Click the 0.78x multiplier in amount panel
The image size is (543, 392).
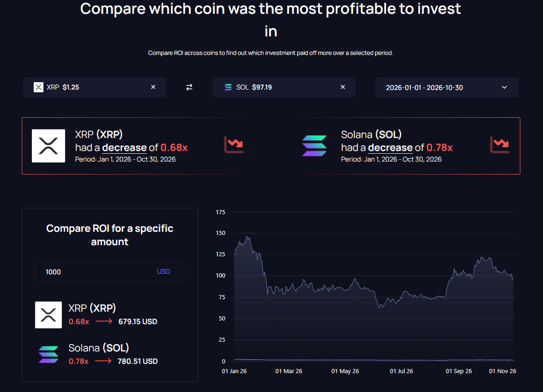[78, 362]
